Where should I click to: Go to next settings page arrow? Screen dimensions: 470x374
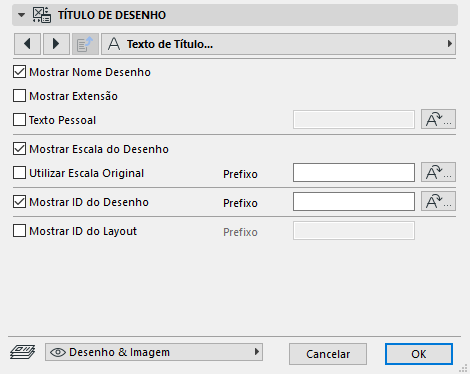(56, 44)
